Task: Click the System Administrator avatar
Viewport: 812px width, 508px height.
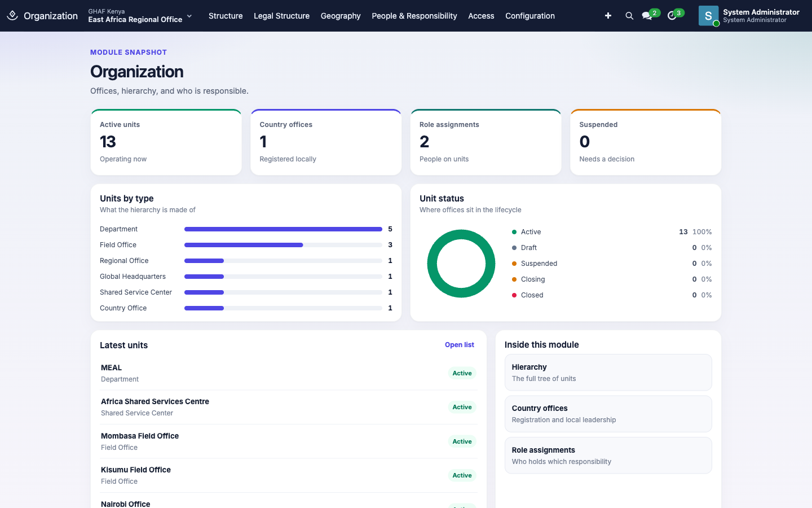Action: click(708, 16)
